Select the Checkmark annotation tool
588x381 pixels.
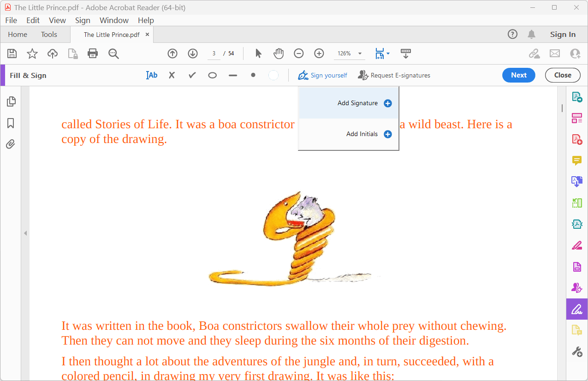[x=192, y=75]
